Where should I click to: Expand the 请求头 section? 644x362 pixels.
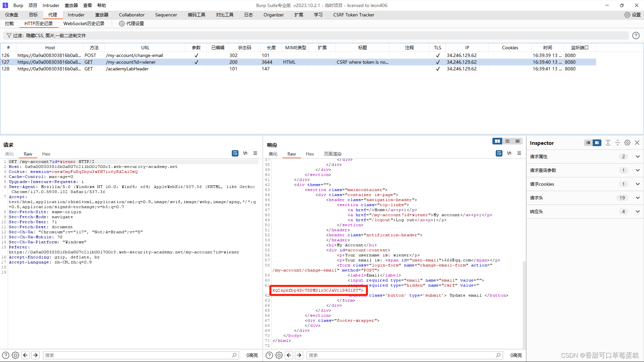point(638,198)
